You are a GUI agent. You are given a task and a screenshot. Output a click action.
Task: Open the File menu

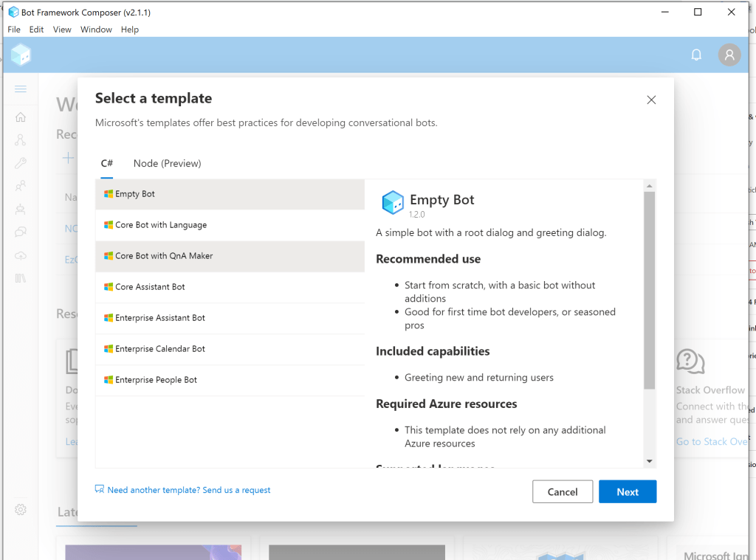pos(14,30)
